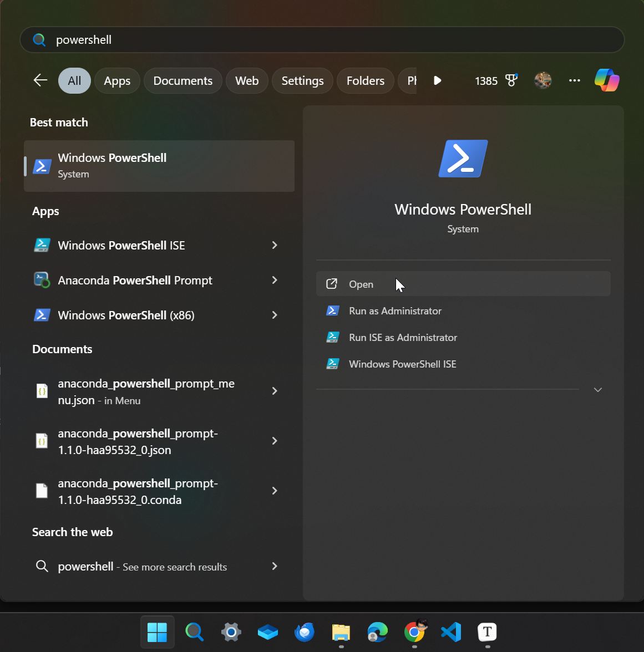The image size is (644, 652).
Task: Open Google Chrome from the taskbar
Action: pyautogui.click(x=415, y=631)
